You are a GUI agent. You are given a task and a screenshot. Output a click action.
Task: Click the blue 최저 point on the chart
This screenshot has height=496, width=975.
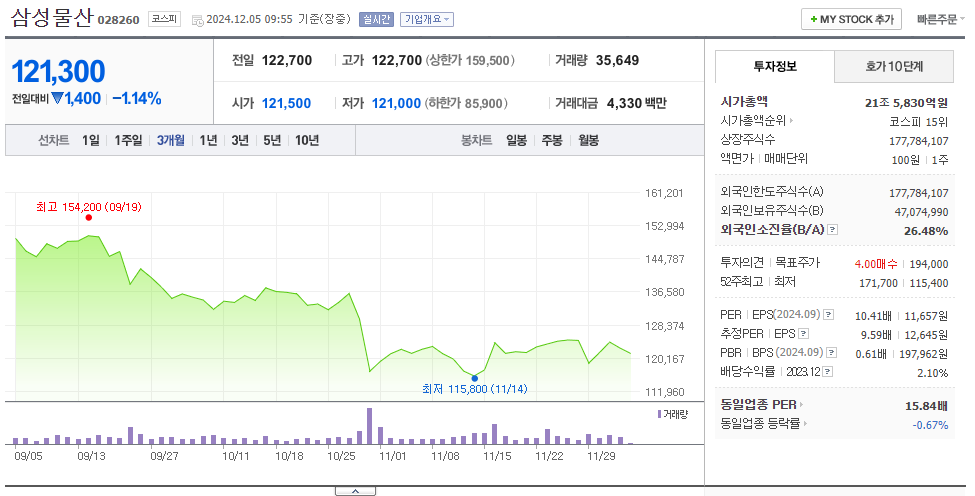pos(474,379)
